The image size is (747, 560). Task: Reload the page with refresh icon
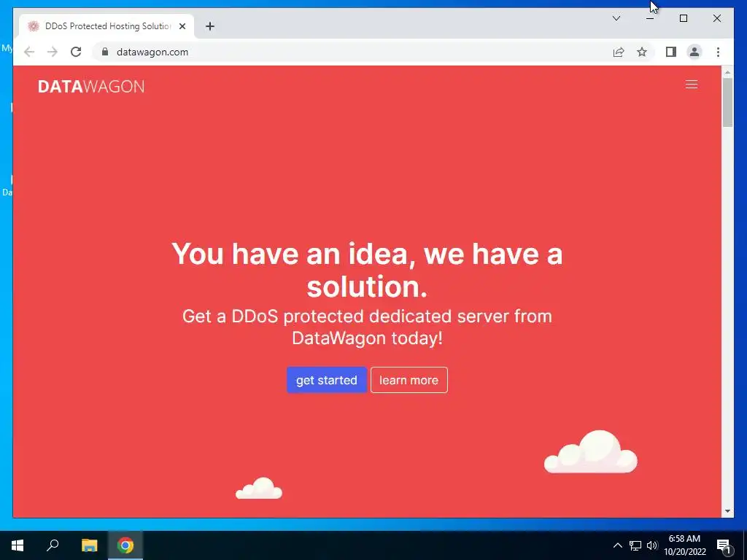[x=76, y=52]
